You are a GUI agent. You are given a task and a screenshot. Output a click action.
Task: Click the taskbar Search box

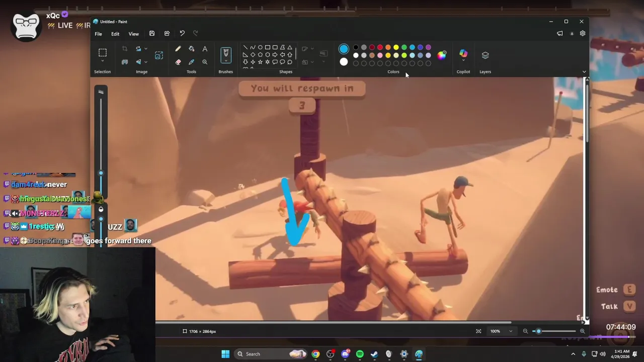pyautogui.click(x=271, y=354)
